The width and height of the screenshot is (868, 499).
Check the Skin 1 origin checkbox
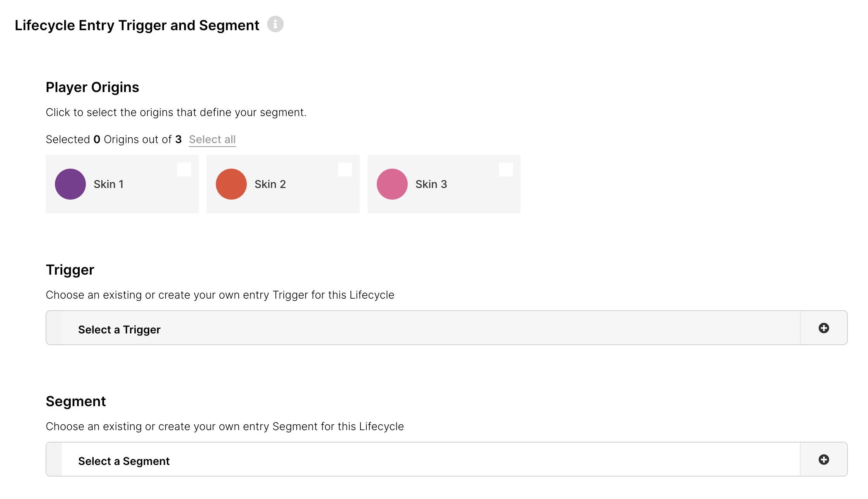184,169
